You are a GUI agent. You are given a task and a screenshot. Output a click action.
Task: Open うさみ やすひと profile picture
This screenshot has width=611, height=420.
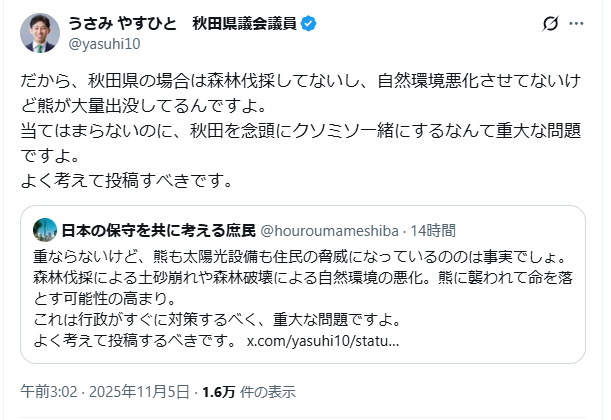(x=40, y=33)
